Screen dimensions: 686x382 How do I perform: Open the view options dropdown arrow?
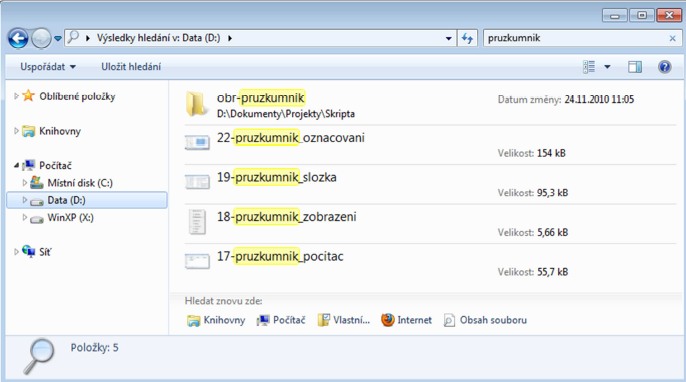pyautogui.click(x=607, y=67)
